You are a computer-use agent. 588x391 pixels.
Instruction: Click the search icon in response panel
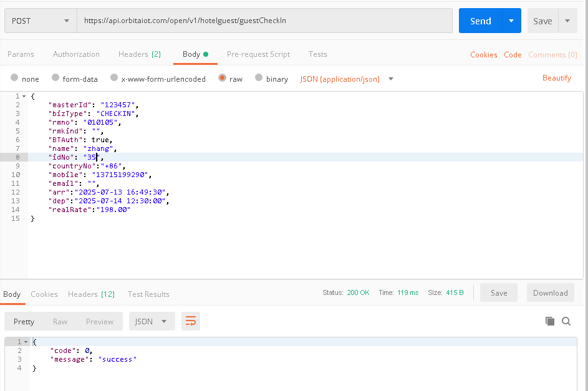[566, 321]
